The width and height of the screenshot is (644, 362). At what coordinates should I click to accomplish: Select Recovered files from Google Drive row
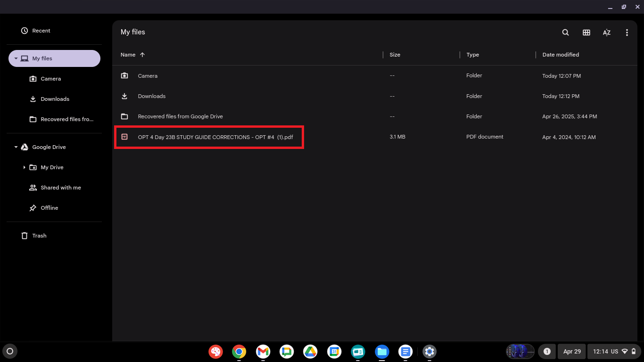point(180,116)
